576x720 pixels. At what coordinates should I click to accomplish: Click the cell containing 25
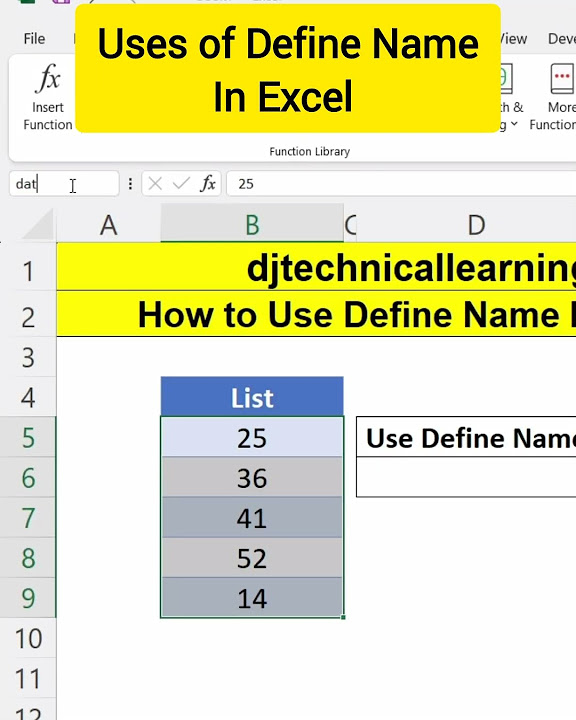pos(252,437)
